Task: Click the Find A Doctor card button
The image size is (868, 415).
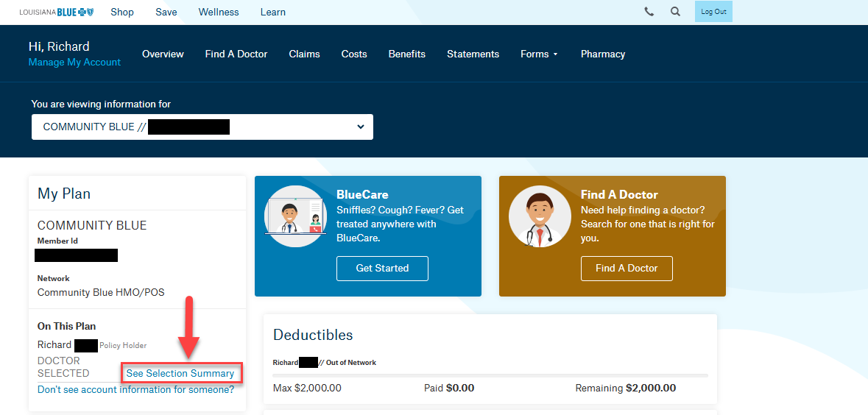Action: click(x=627, y=269)
